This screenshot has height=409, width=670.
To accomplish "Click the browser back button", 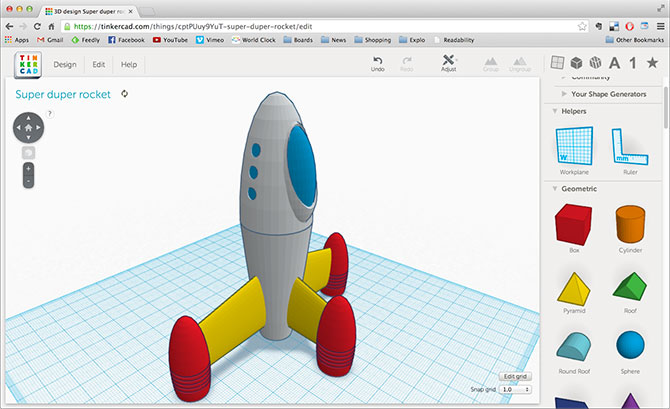I will [x=9, y=26].
